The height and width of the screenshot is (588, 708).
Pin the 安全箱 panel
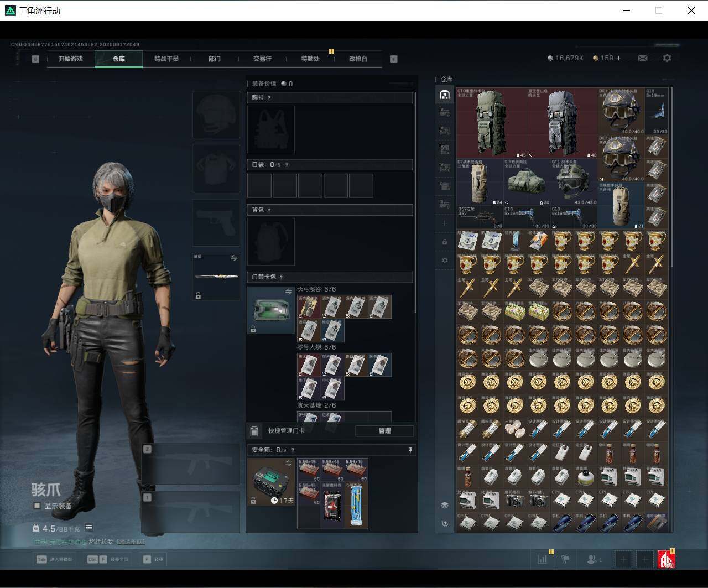point(410,450)
